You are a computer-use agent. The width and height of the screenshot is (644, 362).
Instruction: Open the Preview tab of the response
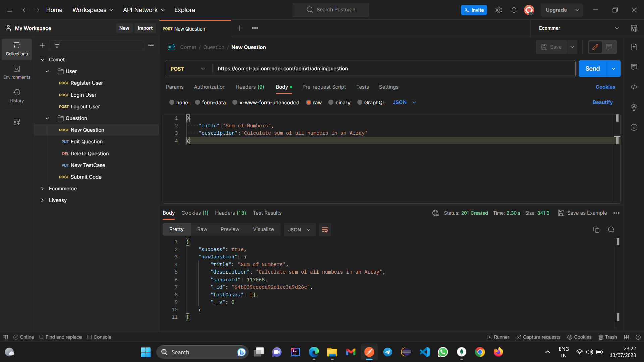tap(230, 229)
